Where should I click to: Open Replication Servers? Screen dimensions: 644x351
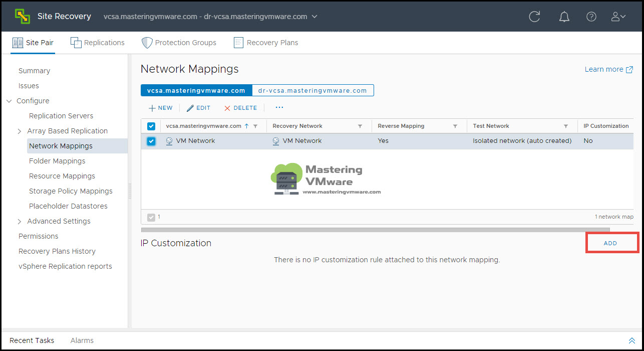(61, 116)
